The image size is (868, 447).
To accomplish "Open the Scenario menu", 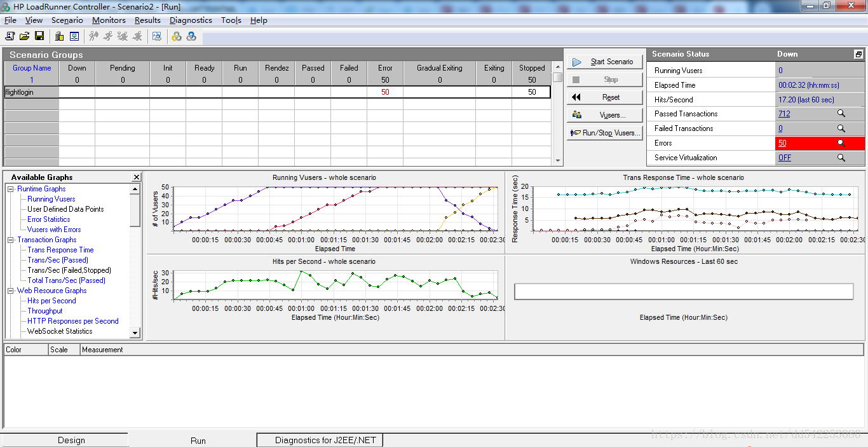I will pos(67,20).
